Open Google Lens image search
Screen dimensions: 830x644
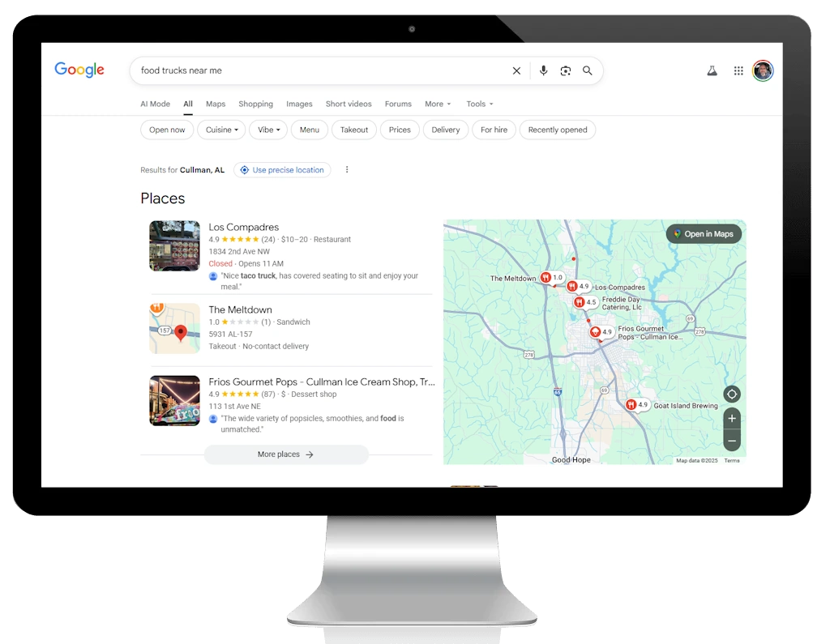(566, 71)
